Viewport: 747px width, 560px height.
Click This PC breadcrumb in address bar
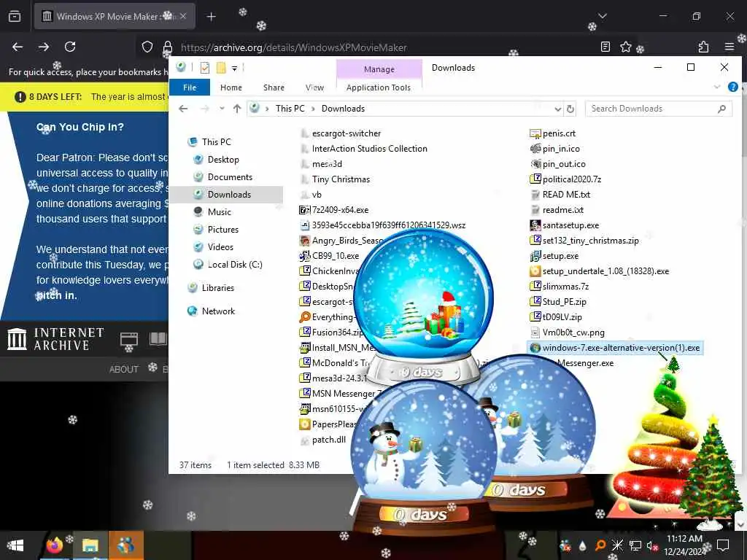pyautogui.click(x=290, y=109)
